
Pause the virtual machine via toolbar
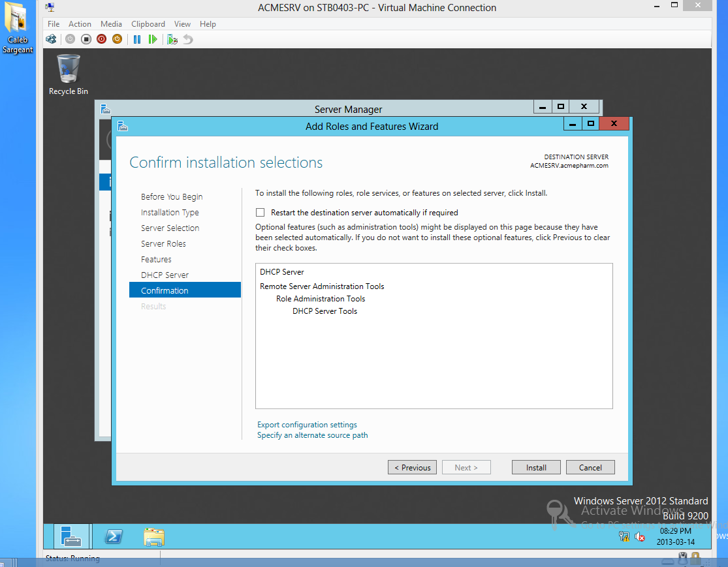137,39
